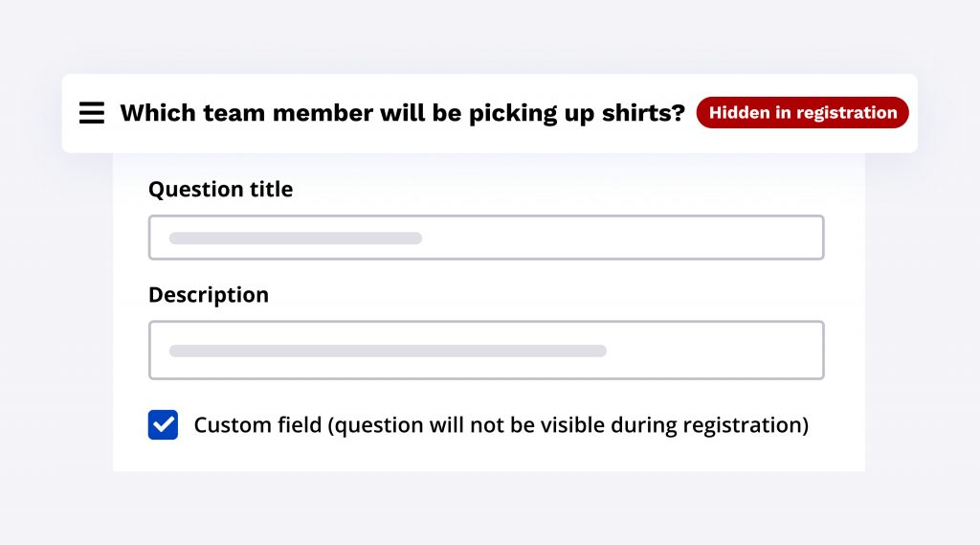Click the white form panel below the checkbox
This screenshot has height=545, width=980.
[x=488, y=458]
